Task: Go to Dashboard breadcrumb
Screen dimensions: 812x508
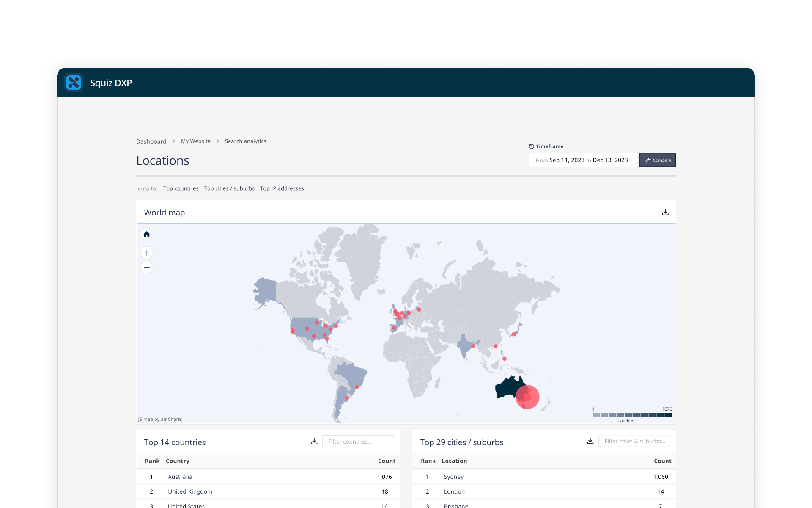Action: pos(151,141)
